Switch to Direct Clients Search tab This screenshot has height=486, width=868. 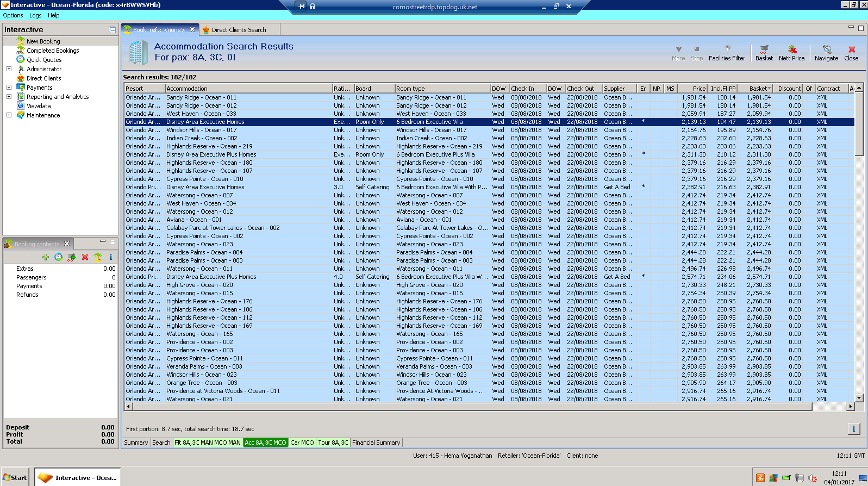click(239, 30)
